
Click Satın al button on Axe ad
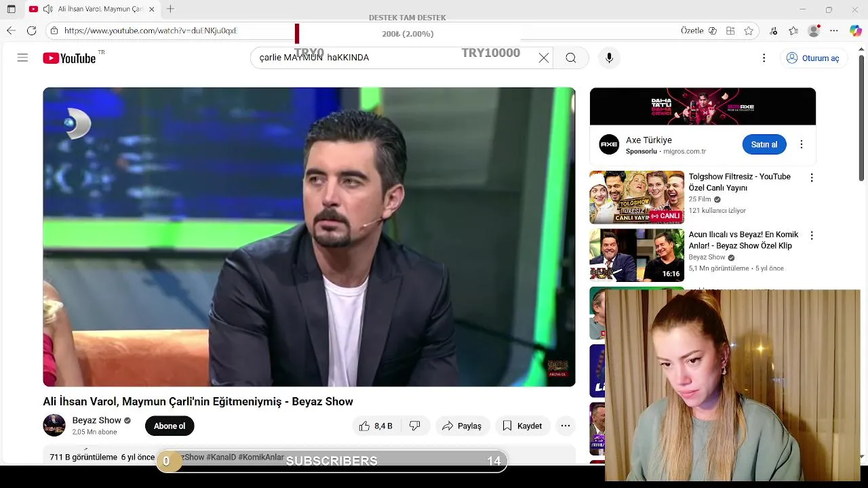764,144
